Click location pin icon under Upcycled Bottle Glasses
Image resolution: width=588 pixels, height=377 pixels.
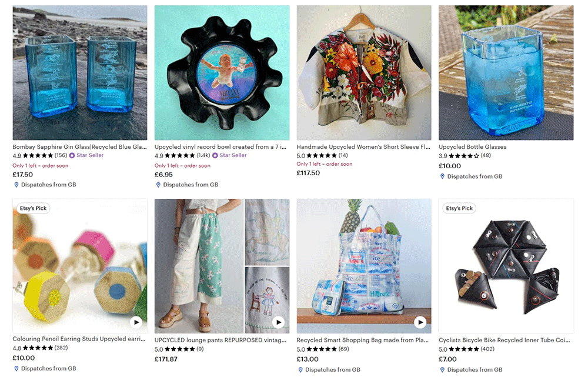point(442,176)
